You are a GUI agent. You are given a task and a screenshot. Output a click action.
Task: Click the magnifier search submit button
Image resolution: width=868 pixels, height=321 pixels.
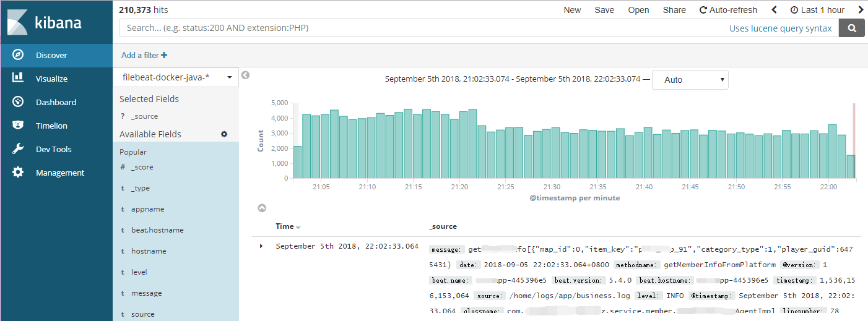(852, 28)
